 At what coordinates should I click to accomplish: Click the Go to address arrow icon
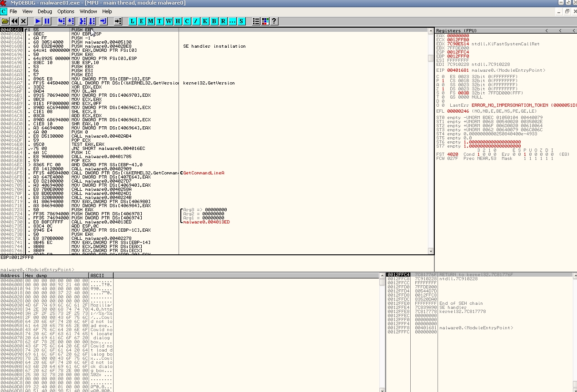118,21
